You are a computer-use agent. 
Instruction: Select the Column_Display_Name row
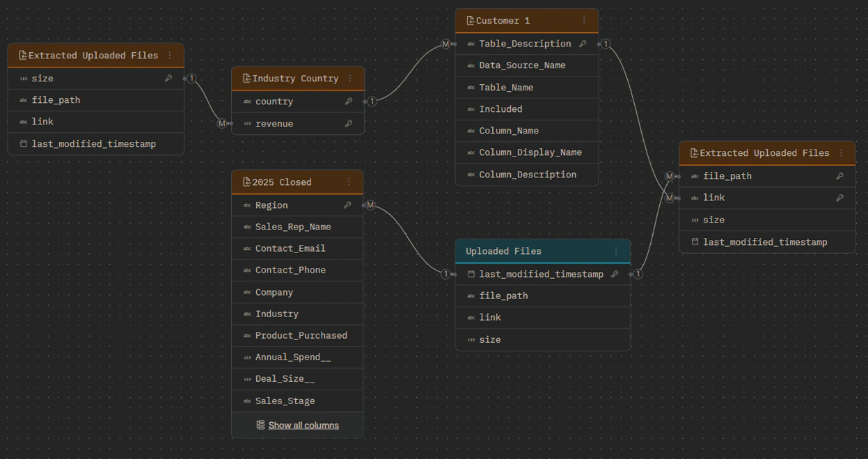tap(527, 152)
